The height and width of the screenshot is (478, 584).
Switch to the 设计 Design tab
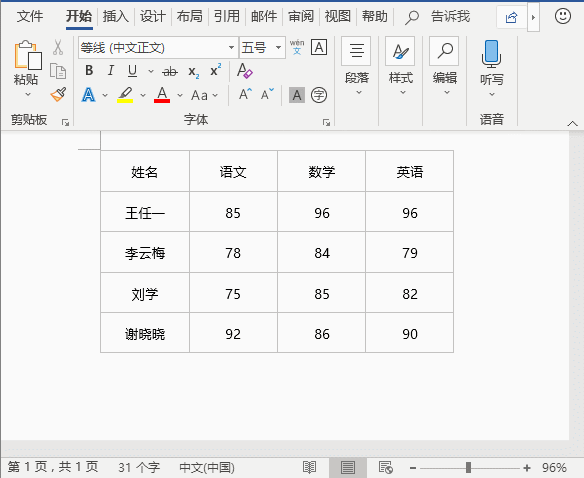pos(153,16)
